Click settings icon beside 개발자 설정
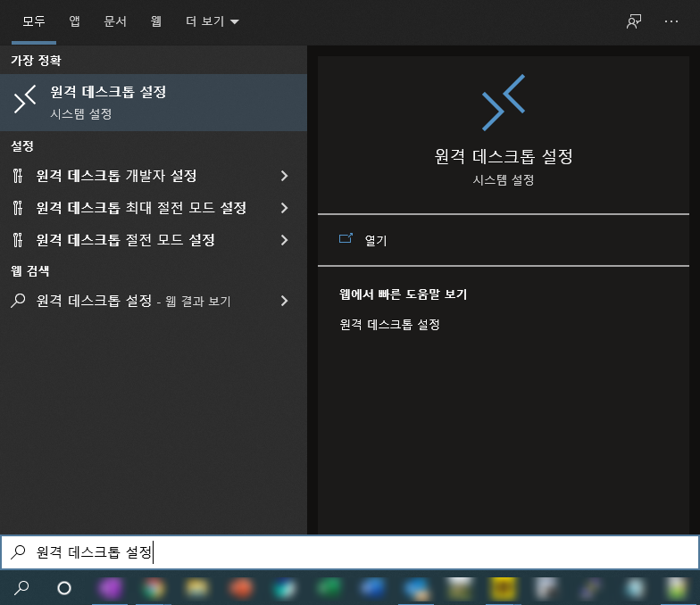 pos(18,176)
